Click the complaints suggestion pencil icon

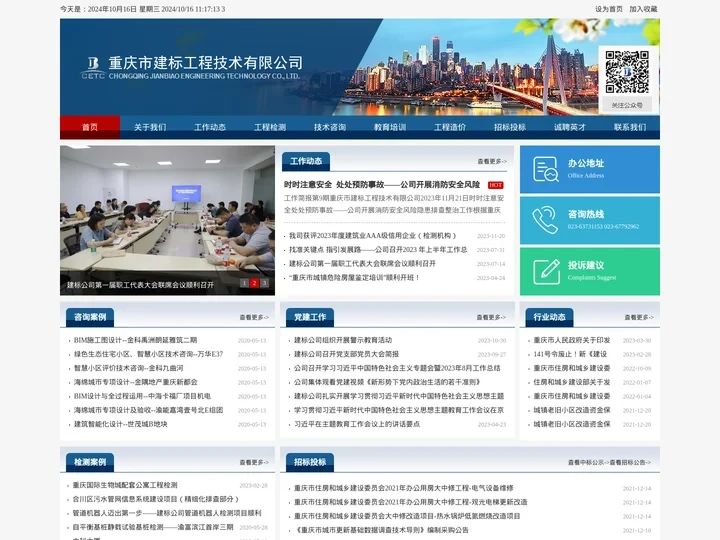(x=546, y=271)
